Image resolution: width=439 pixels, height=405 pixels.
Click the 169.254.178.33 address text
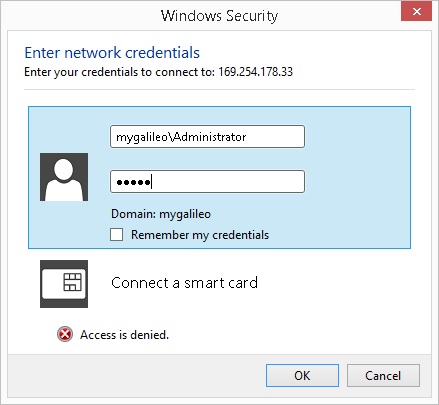[x=255, y=72]
